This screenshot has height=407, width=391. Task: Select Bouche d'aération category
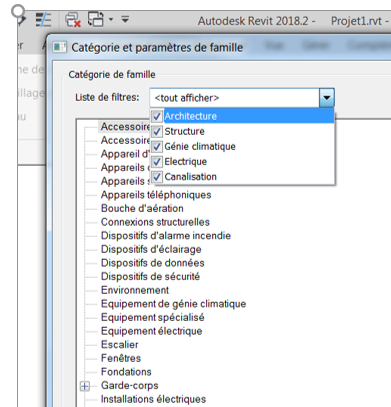(x=142, y=208)
